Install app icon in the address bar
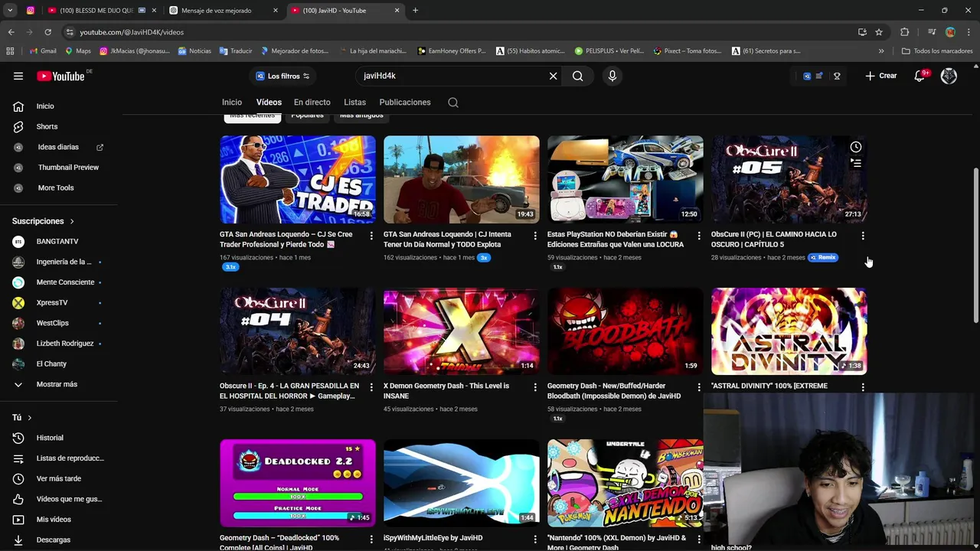The height and width of the screenshot is (551, 980). pyautogui.click(x=862, y=32)
